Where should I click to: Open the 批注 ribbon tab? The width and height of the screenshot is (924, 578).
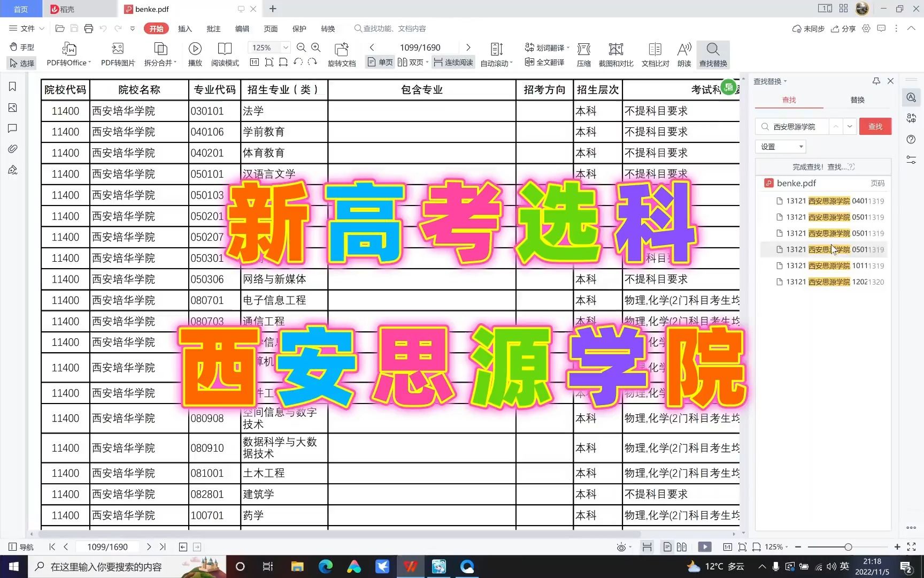tap(213, 29)
